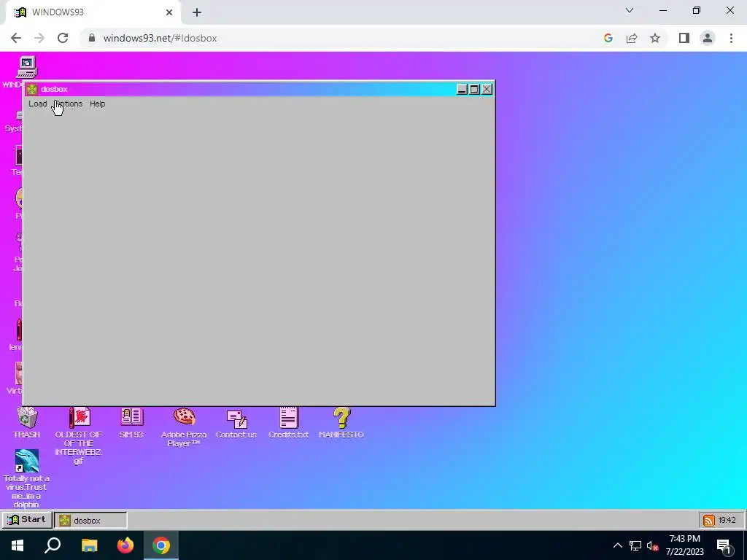The image size is (747, 560).
Task: Click the RSS feed tray icon
Action: point(709,521)
